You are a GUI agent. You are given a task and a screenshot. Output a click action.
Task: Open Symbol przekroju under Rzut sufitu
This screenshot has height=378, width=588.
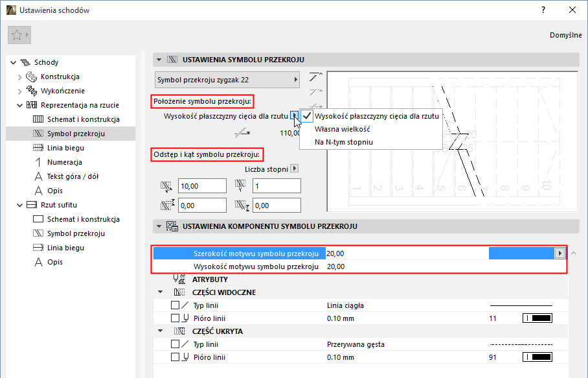pos(76,233)
